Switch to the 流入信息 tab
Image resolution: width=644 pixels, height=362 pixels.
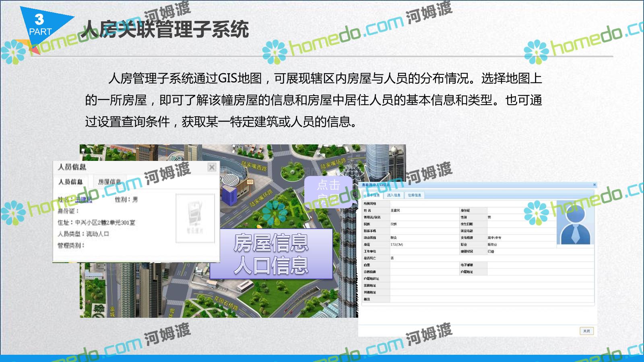[x=394, y=195]
